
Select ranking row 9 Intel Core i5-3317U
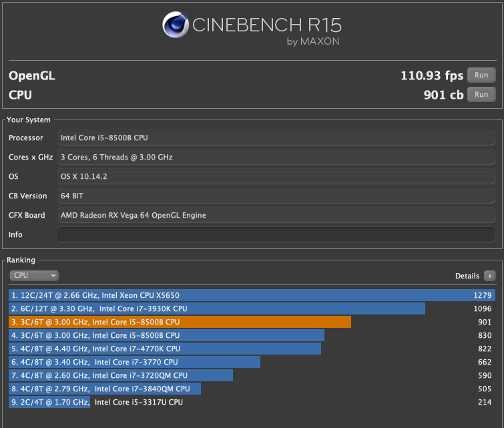coord(252,402)
